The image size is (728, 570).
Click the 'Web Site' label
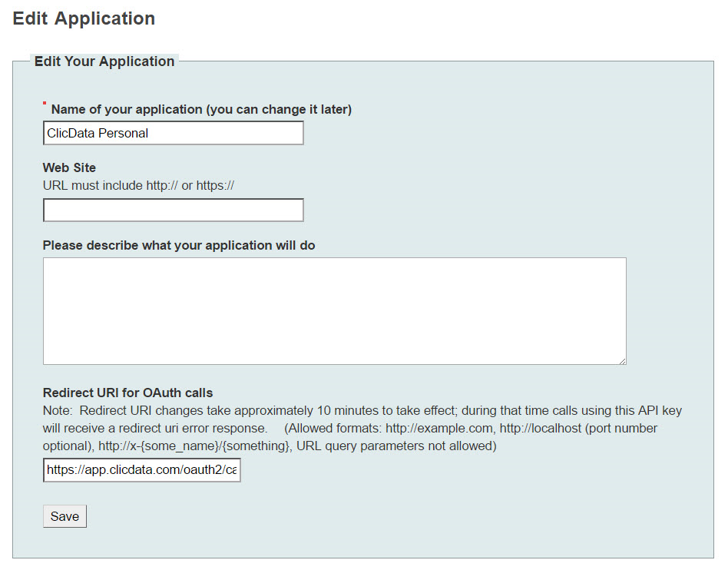(69, 167)
